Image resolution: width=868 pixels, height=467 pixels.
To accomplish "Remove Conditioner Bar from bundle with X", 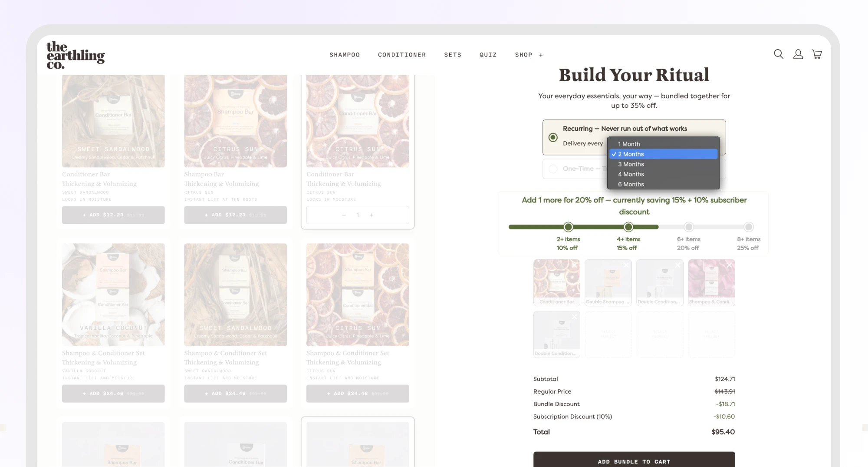I will [x=575, y=265].
